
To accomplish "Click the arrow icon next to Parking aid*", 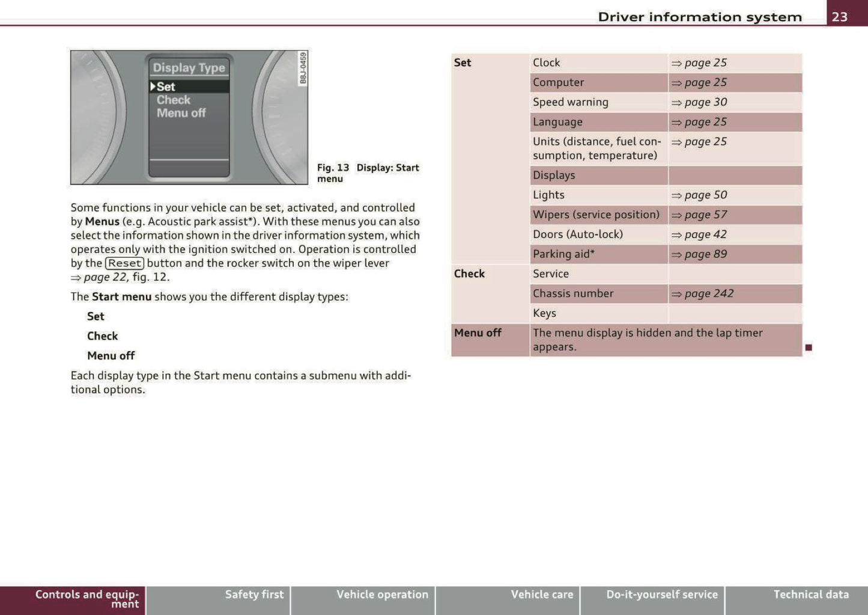I will coord(678,254).
